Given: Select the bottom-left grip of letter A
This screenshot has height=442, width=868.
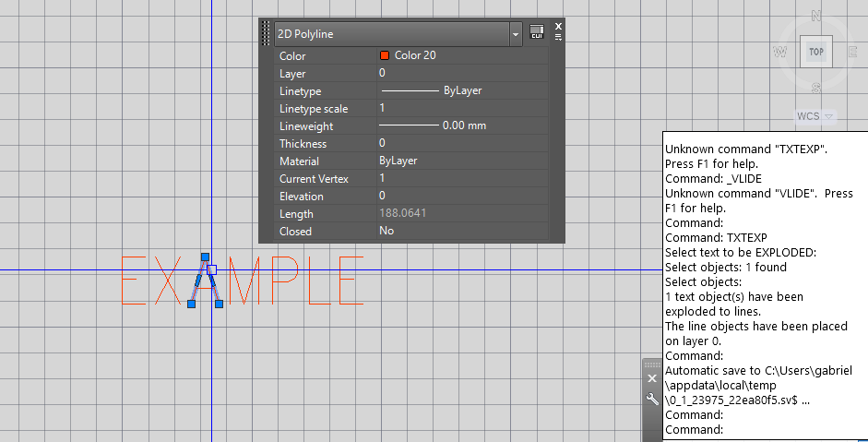Looking at the screenshot, I should [192, 304].
